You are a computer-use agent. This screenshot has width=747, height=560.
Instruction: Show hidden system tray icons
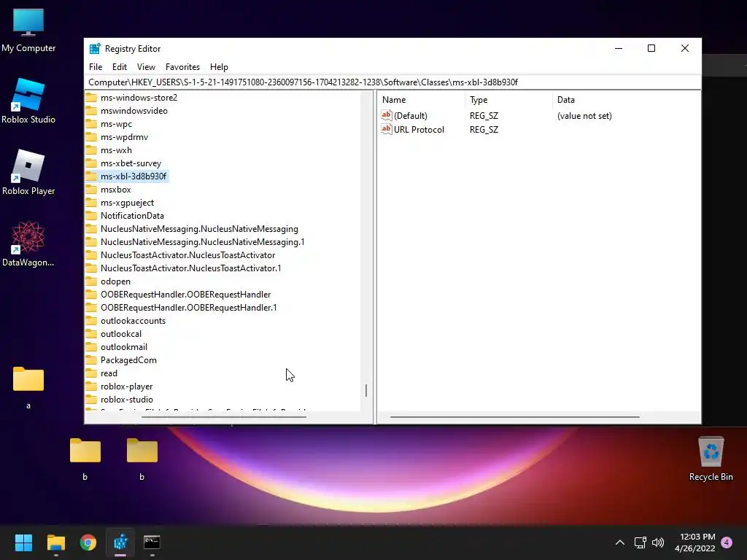[x=620, y=542]
